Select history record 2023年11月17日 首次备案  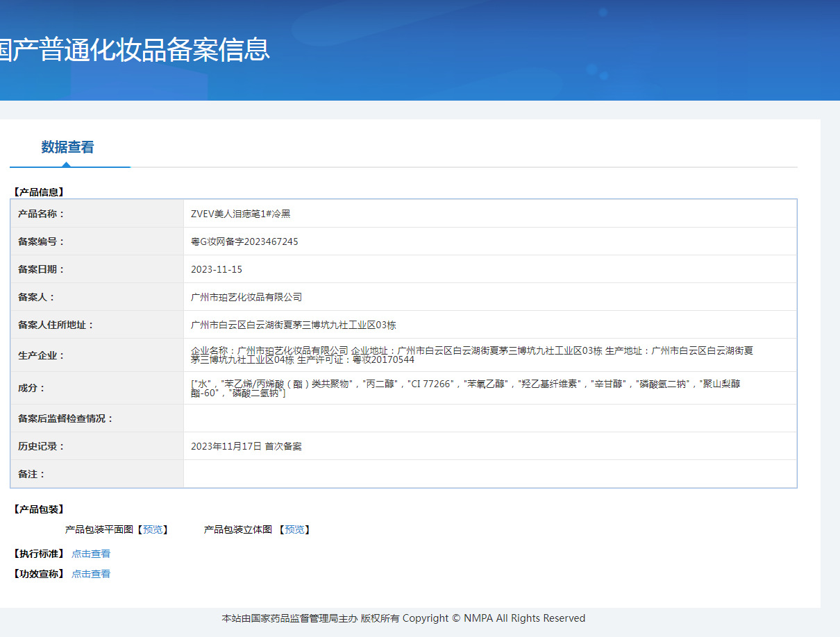click(246, 446)
